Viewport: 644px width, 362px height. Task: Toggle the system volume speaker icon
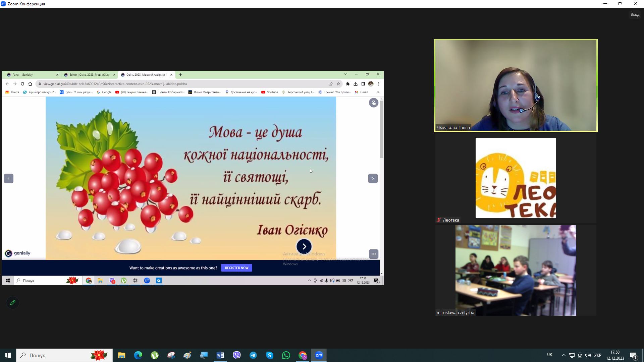point(588,355)
